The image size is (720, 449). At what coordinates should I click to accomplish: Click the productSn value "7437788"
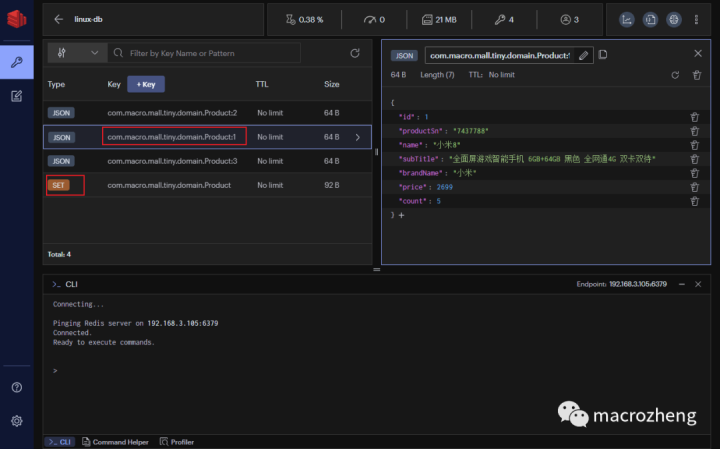coord(471,131)
